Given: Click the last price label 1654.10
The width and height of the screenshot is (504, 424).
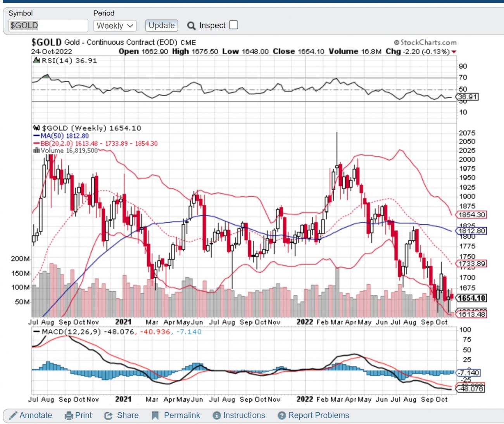Looking at the screenshot, I should (471, 298).
